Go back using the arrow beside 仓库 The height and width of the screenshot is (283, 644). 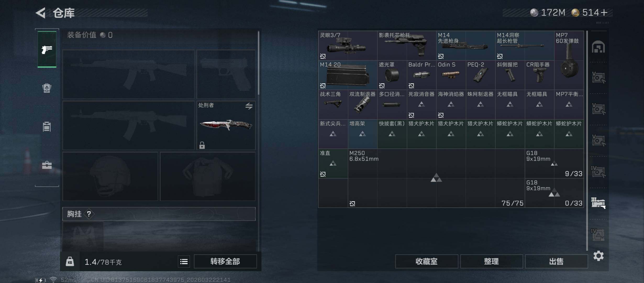(41, 13)
